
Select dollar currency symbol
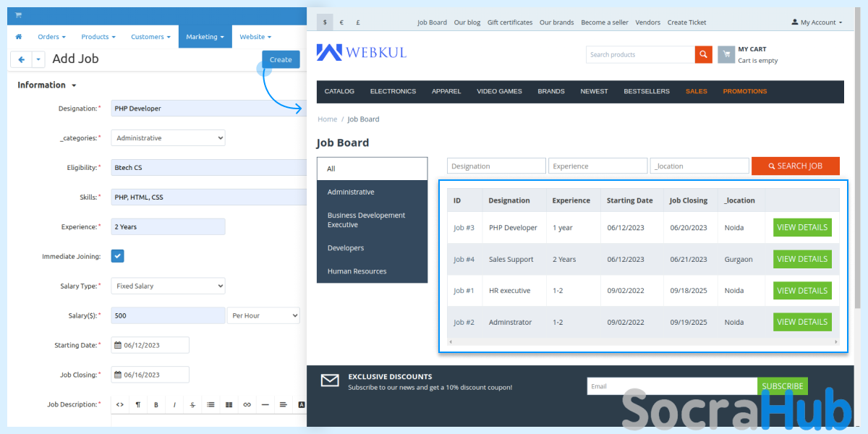click(x=325, y=22)
